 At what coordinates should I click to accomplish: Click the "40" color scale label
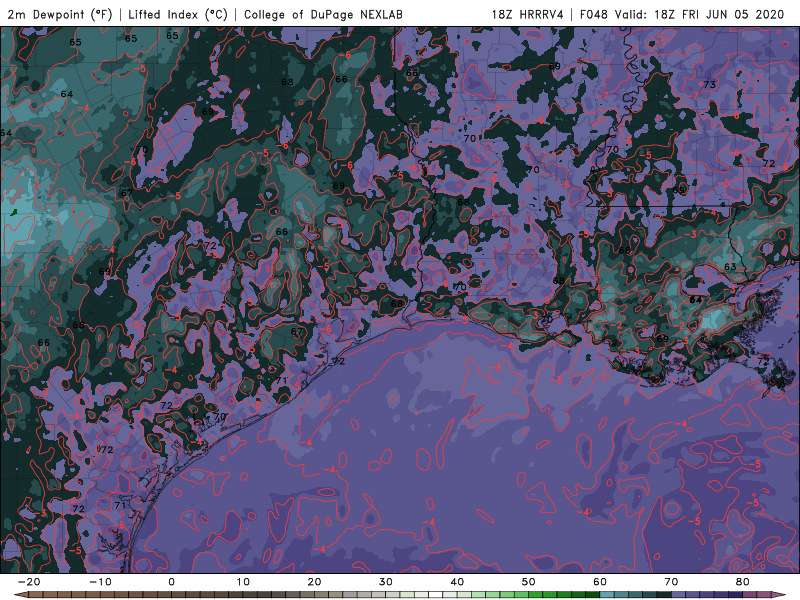(457, 582)
